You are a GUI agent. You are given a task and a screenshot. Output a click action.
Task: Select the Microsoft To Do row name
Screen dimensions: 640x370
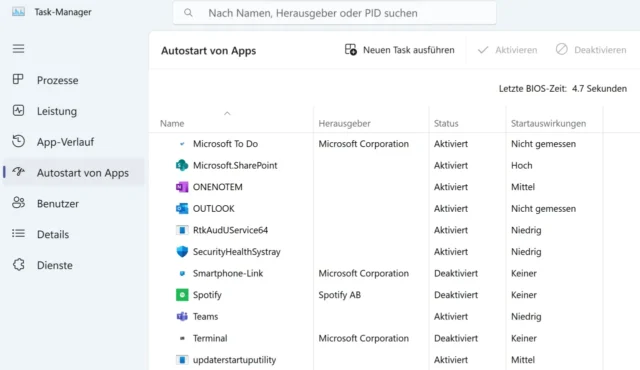click(x=225, y=144)
